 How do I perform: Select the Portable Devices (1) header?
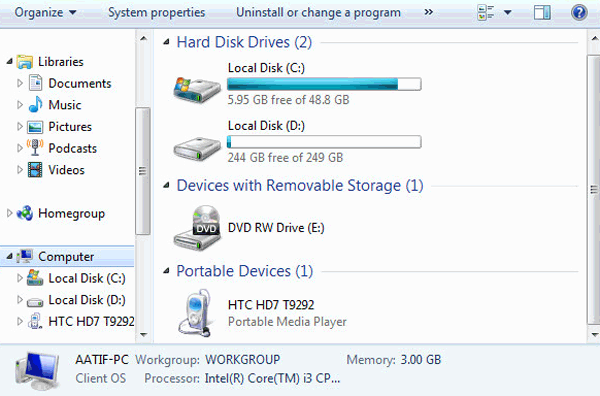pos(245,271)
